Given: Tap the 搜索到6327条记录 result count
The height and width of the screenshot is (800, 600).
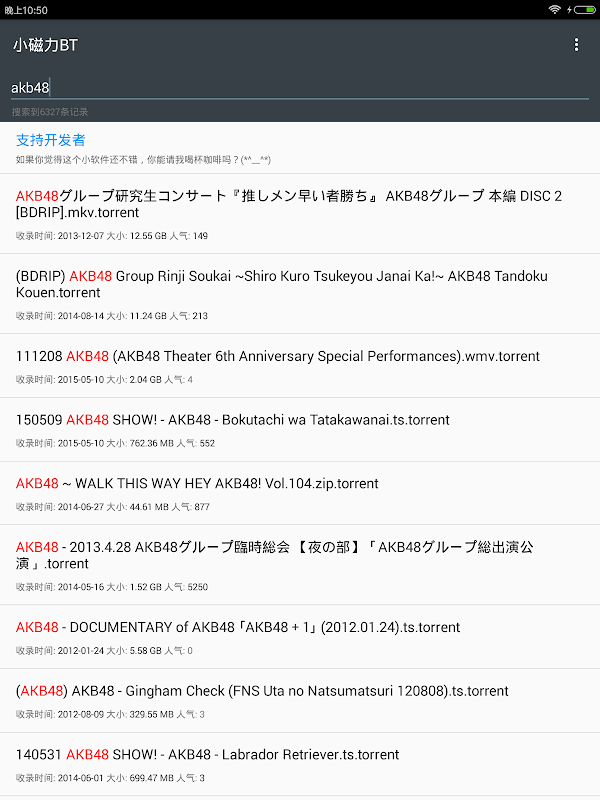Looking at the screenshot, I should (x=50, y=112).
